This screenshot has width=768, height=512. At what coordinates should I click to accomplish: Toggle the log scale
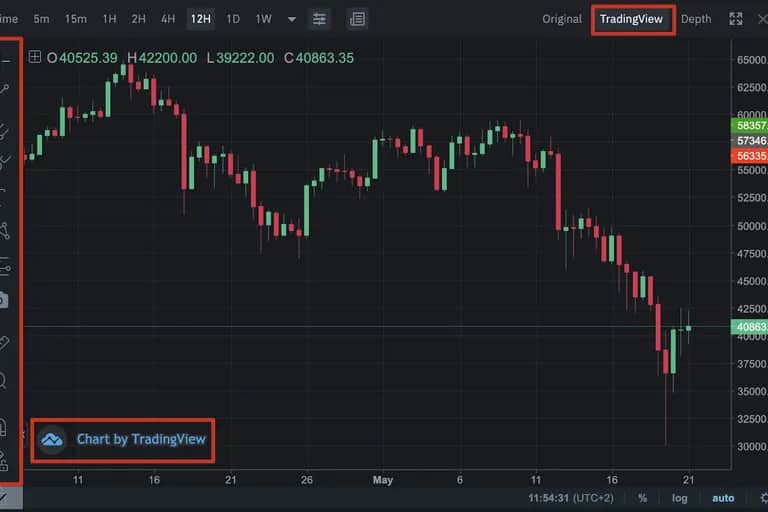point(679,498)
